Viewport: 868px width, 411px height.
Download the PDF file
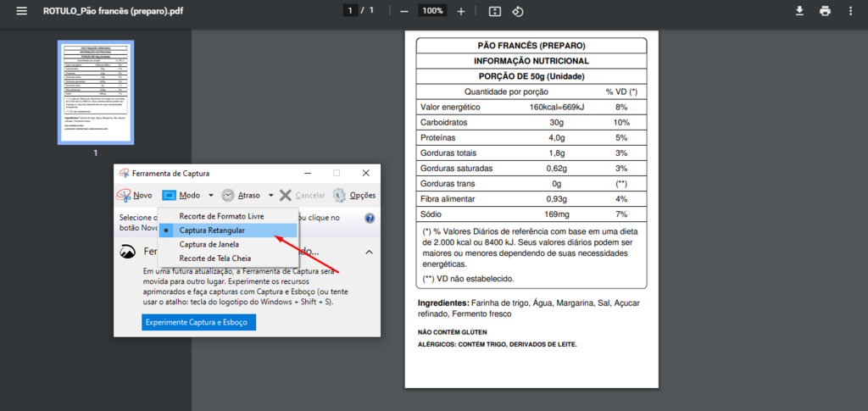pyautogui.click(x=799, y=11)
